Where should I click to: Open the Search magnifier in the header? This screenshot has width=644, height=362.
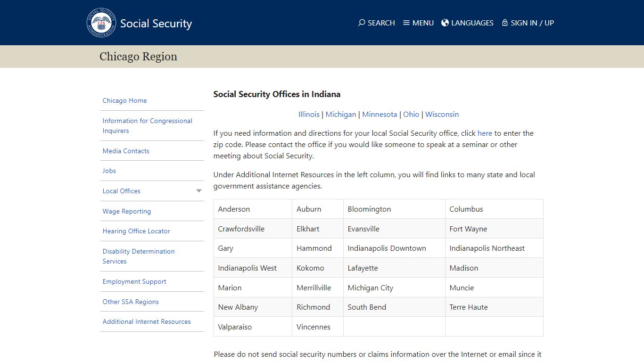tap(377, 23)
